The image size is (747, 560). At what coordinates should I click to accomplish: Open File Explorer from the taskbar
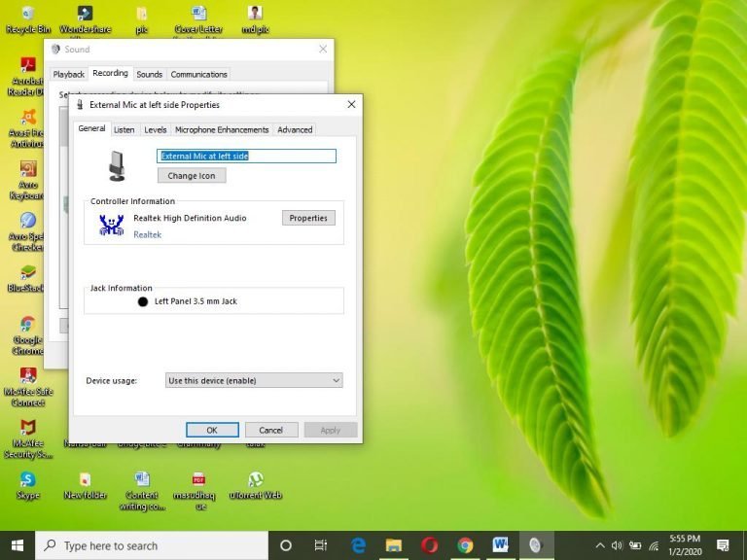[x=394, y=545]
